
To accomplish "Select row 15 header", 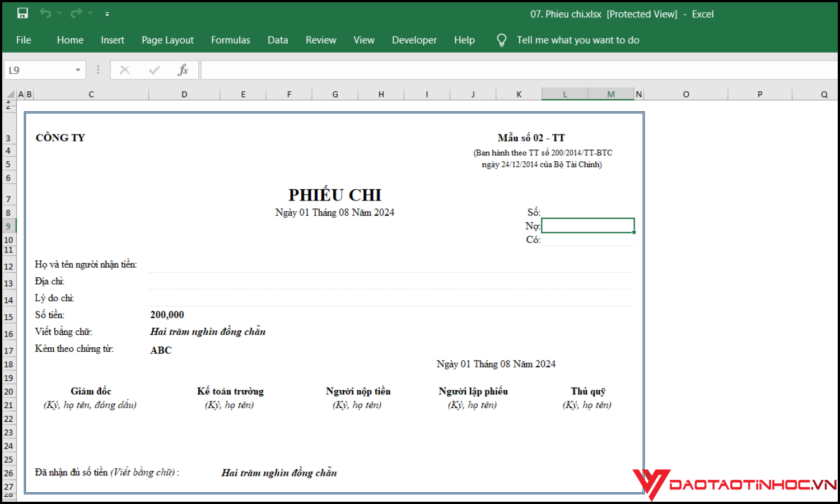I will coord(8,317).
